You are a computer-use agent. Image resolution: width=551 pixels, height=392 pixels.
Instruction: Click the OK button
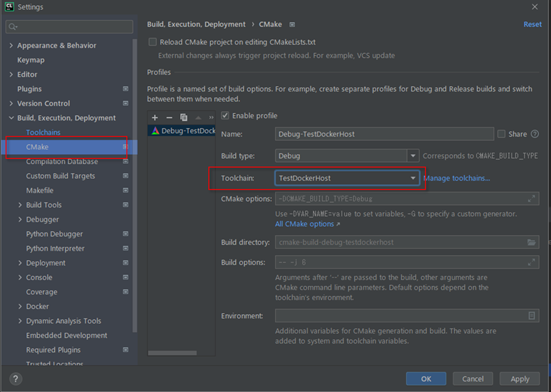(x=426, y=379)
